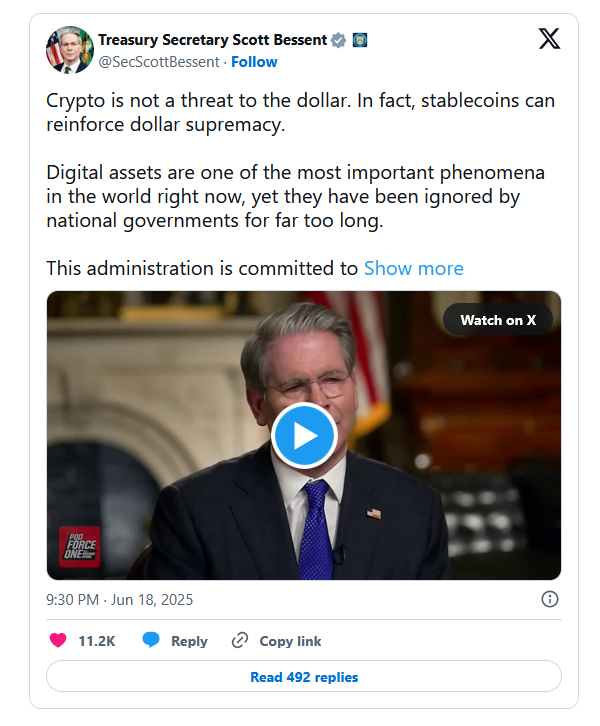
Task: Click the 11.2K likes count
Action: (x=96, y=641)
